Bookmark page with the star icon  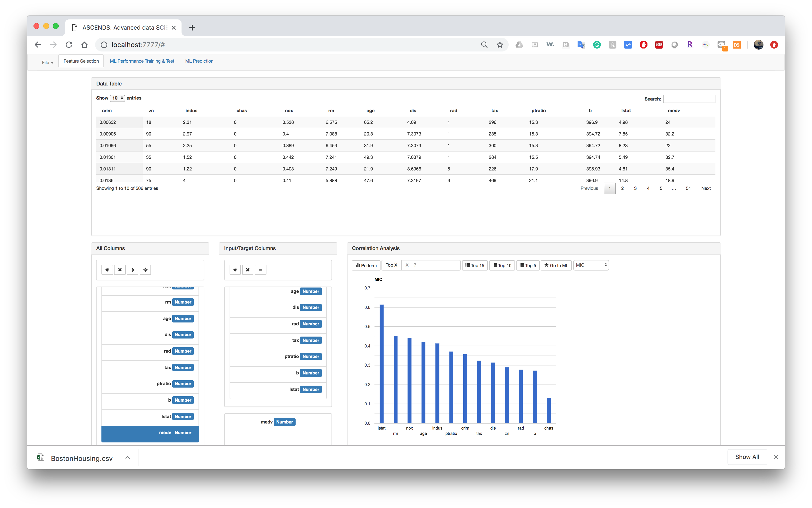click(x=500, y=45)
